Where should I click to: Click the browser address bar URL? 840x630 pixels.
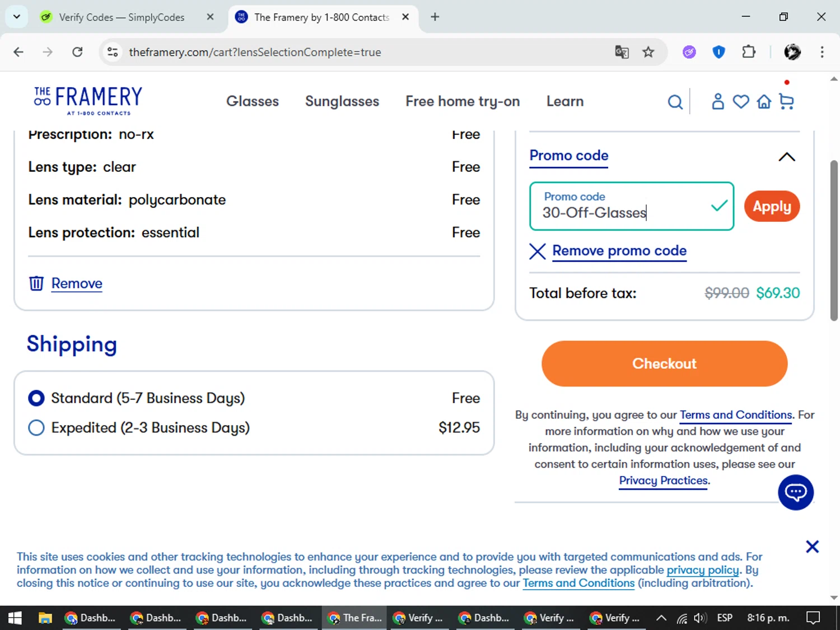pos(255,52)
